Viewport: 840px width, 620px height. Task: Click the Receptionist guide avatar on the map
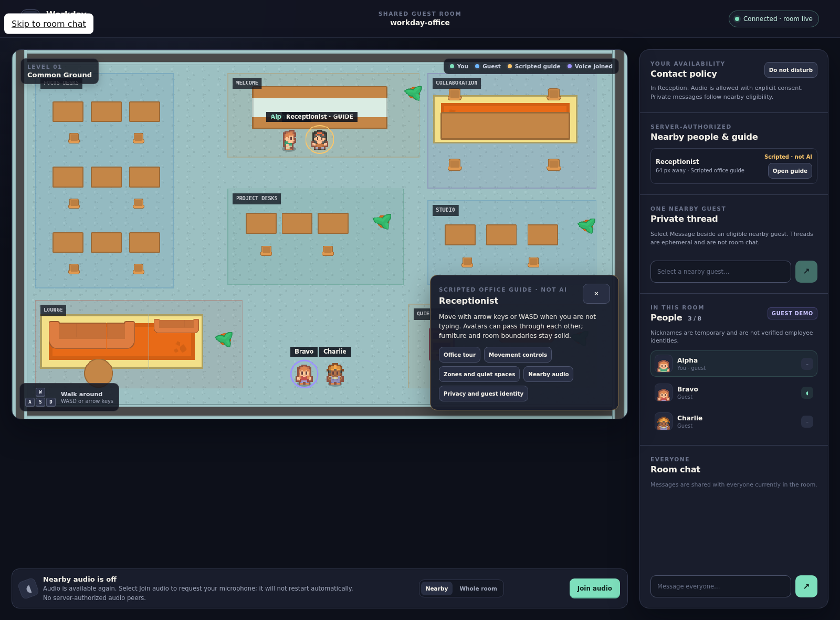(320, 140)
